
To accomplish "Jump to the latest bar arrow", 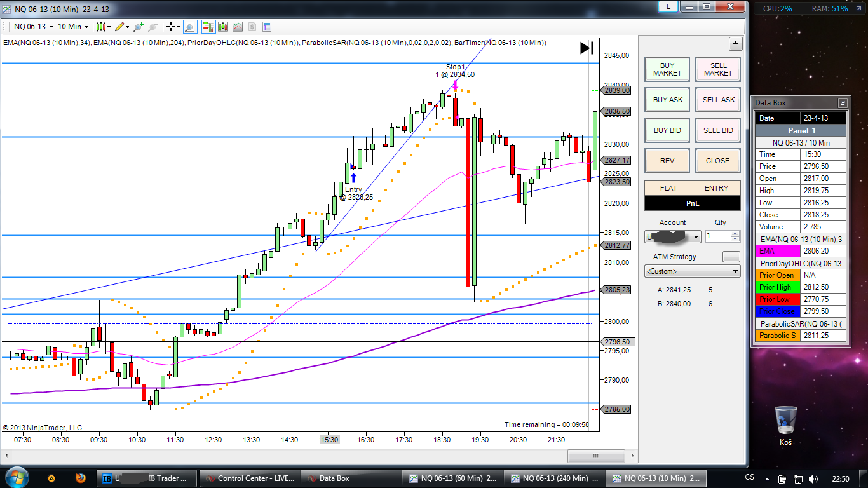I will click(587, 48).
